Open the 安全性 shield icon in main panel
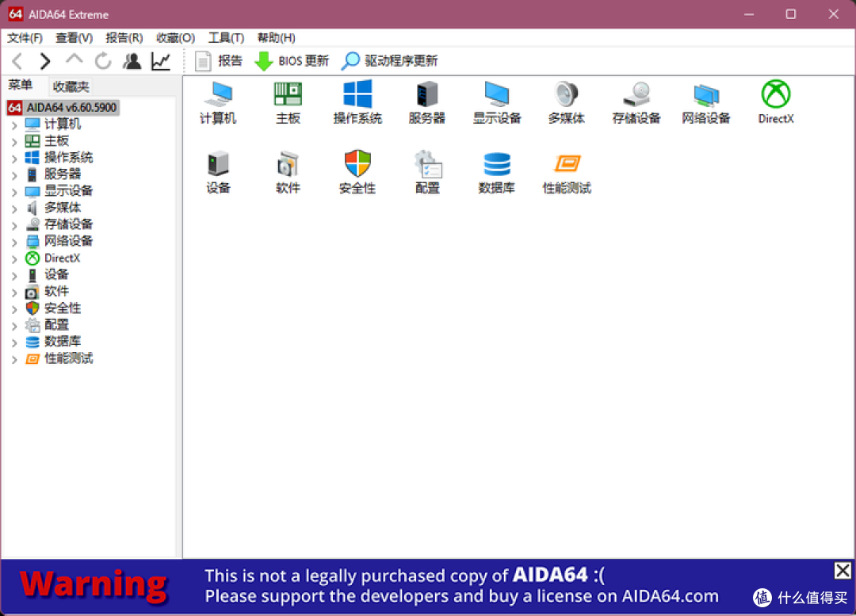Viewport: 856px width, 616px height. point(357,172)
